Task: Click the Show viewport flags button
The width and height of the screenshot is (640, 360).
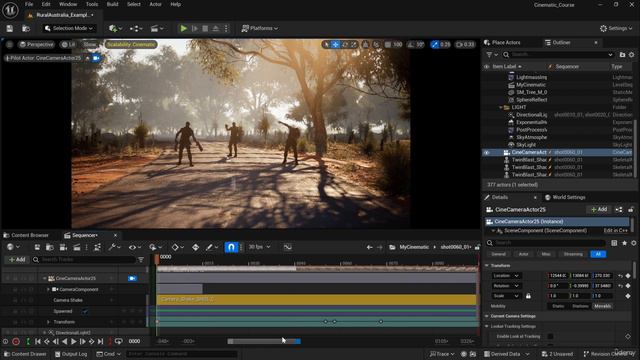Action: coord(89,44)
